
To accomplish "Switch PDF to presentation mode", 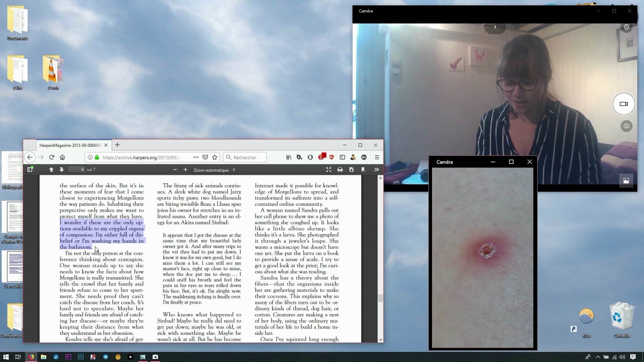I will click(x=329, y=170).
